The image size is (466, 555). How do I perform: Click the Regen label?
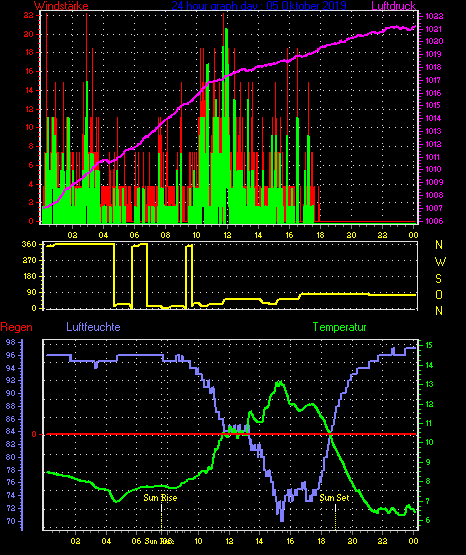[17, 327]
